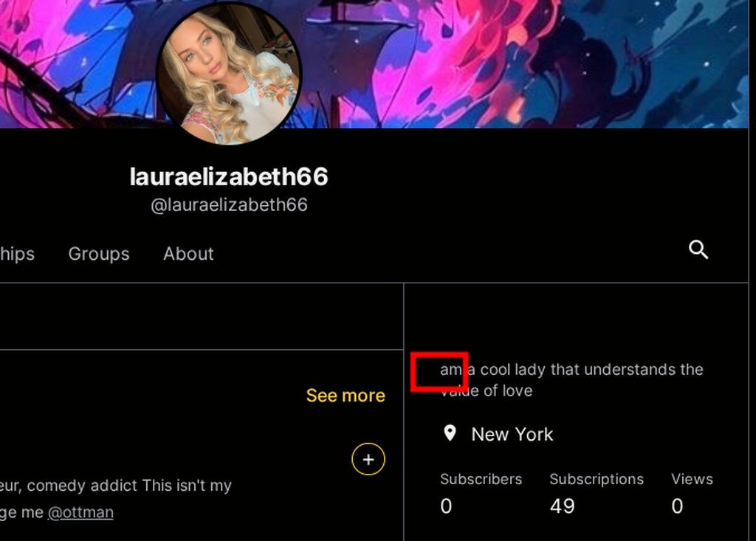
Task: Click the location pin icon
Action: (x=450, y=433)
